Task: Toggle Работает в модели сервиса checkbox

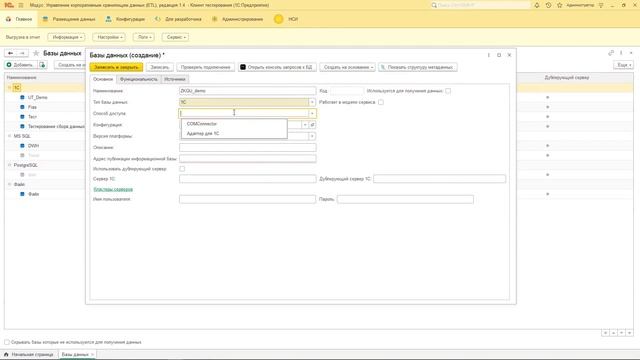Action: 381,102
